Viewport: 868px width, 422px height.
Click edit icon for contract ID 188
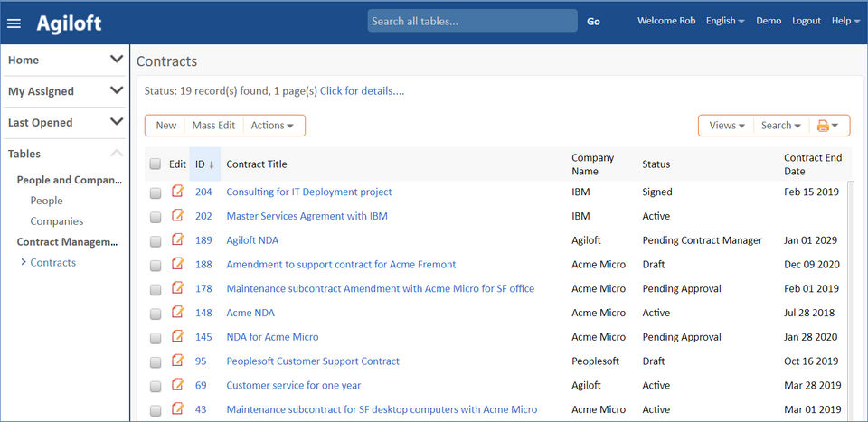[178, 265]
